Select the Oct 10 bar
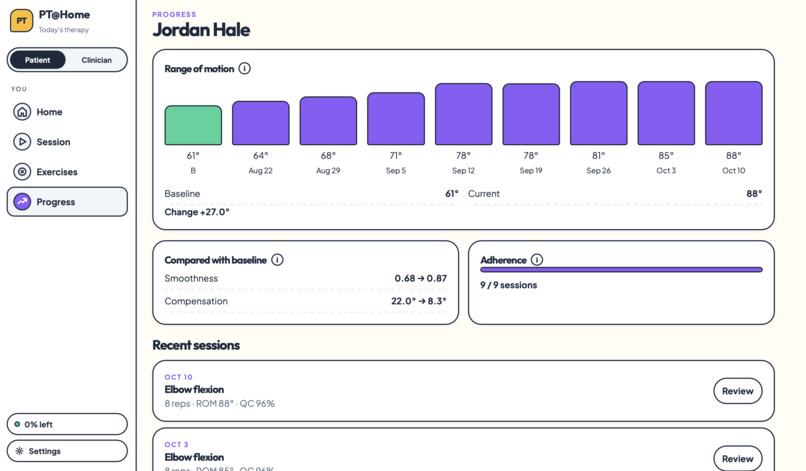 point(734,113)
